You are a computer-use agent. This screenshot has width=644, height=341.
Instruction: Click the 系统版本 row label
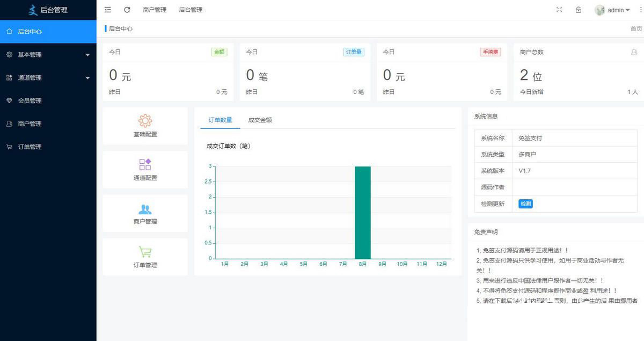[x=493, y=171]
